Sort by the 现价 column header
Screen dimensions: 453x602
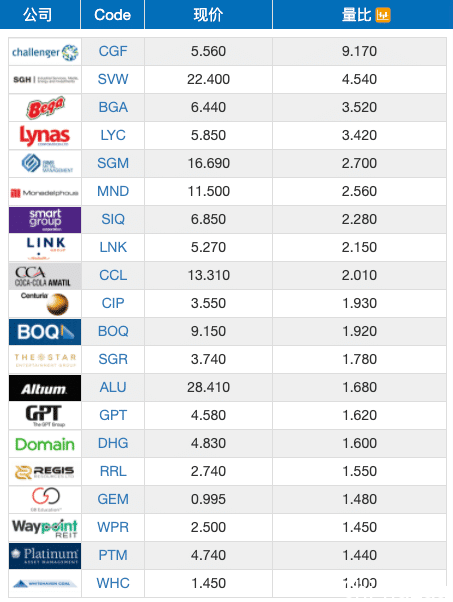tap(208, 15)
